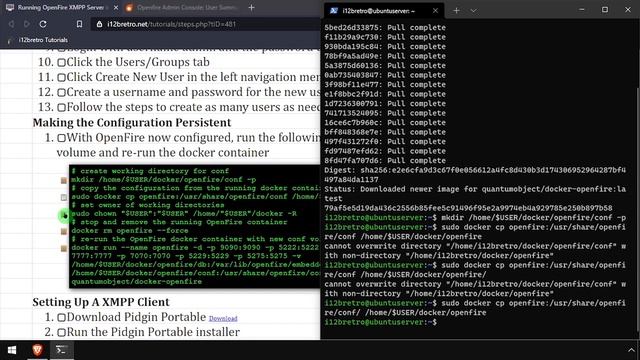Copy the docker rm openfire --force command
This screenshot has width=640, height=360.
[64, 231]
